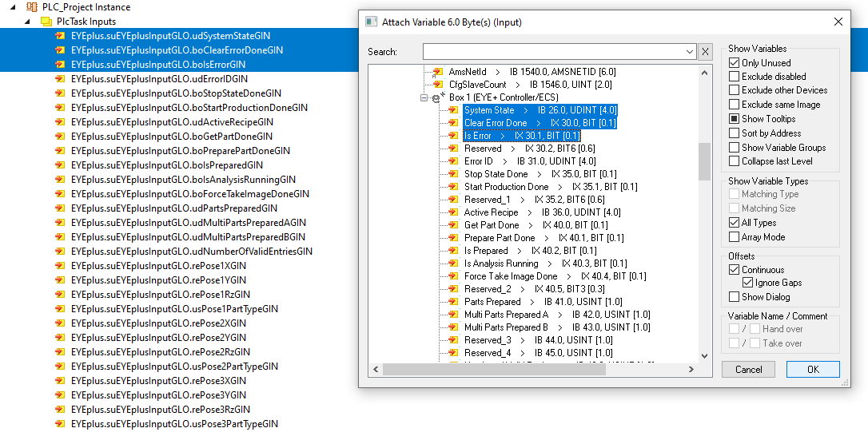Click the vertical scrollbar thumb in variable list
868x432 pixels.
704,162
